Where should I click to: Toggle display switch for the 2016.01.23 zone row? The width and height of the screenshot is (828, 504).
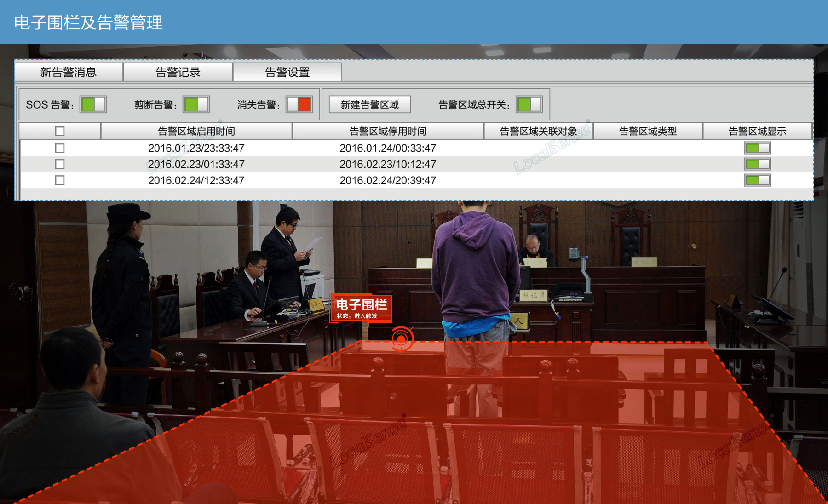point(757,148)
